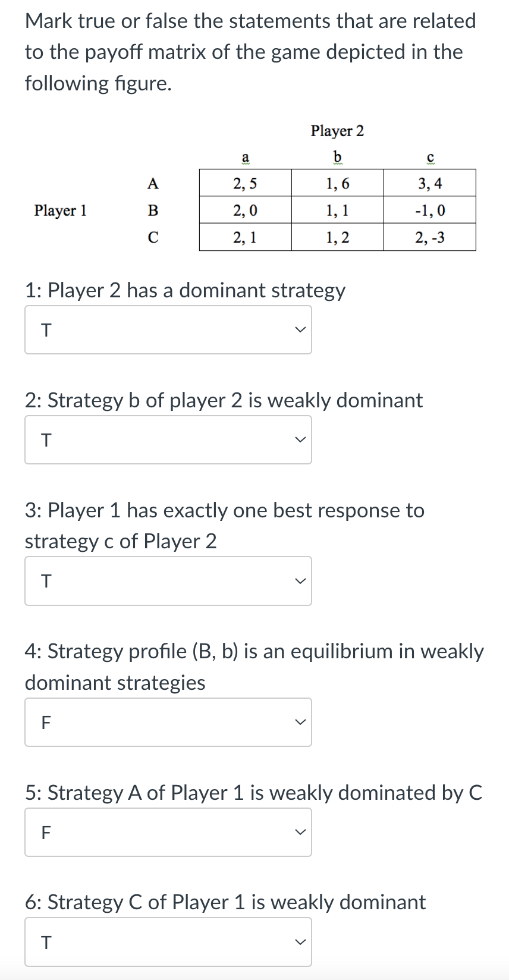The height and width of the screenshot is (980, 509).
Task: Open the answer dropdown for question 3
Action: click(168, 580)
